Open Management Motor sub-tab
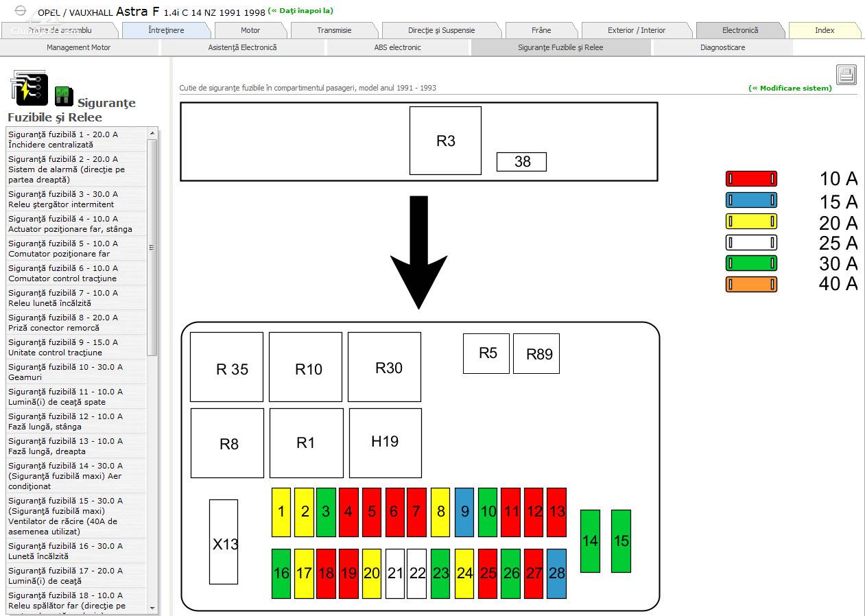This screenshot has width=865, height=616. (78, 47)
